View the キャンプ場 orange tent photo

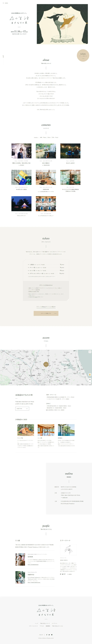26,430
